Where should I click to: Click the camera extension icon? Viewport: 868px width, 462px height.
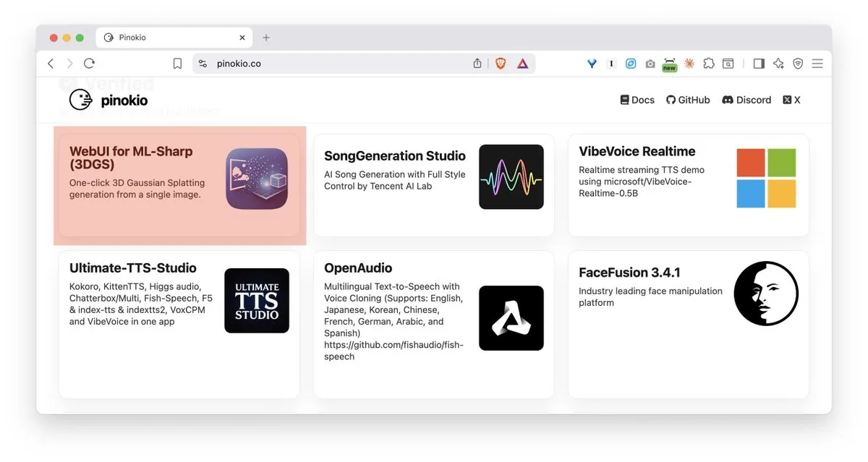tap(650, 64)
